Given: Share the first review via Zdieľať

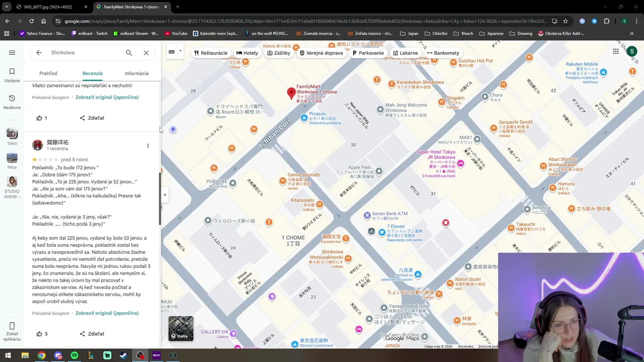Looking at the screenshot, I should [92, 118].
